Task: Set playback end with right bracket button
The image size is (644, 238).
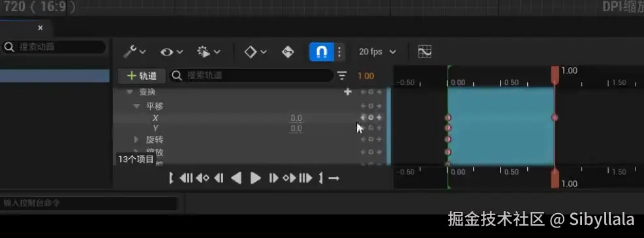Action: [x=321, y=178]
